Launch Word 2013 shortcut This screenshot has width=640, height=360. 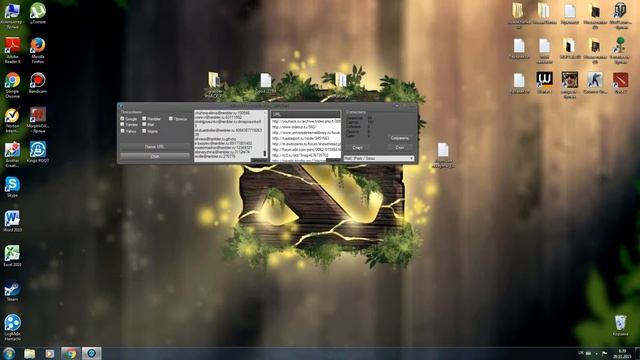pyautogui.click(x=12, y=221)
